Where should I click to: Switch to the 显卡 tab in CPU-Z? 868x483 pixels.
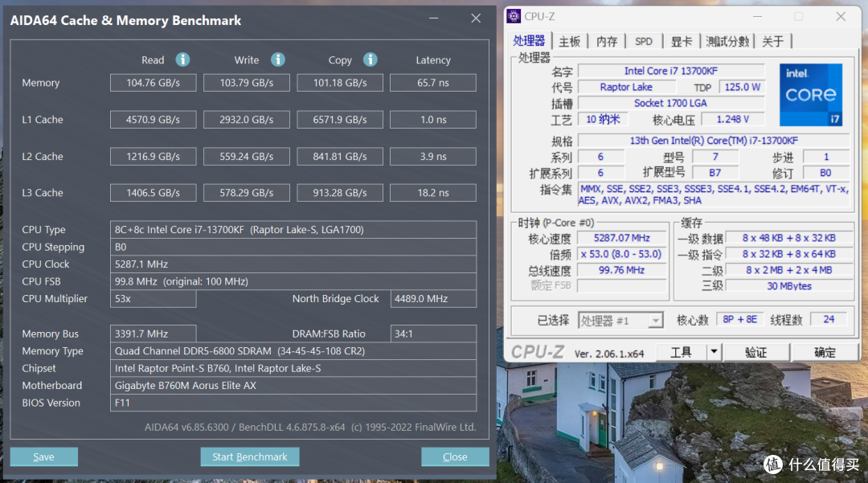point(682,42)
